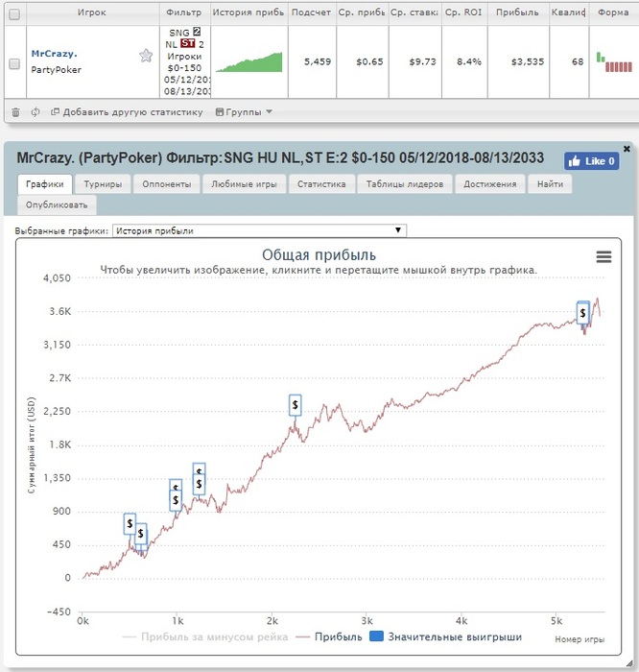Click the form bars indicator

[614, 62]
